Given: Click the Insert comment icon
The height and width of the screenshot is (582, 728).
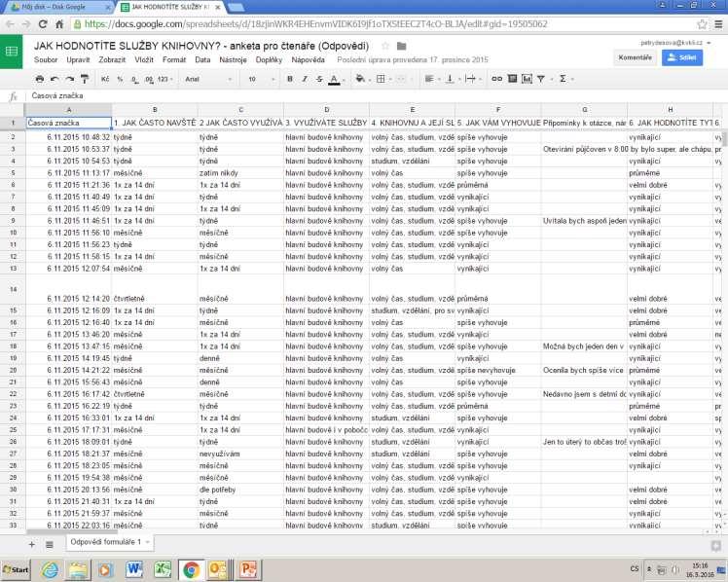Looking at the screenshot, I should coord(512,79).
